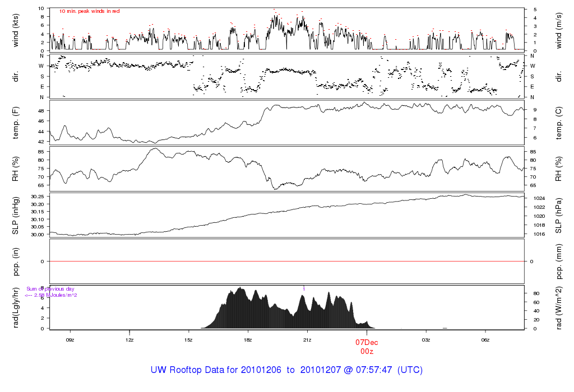
Task: Select the '03z' time axis tick
Action: tap(426, 340)
